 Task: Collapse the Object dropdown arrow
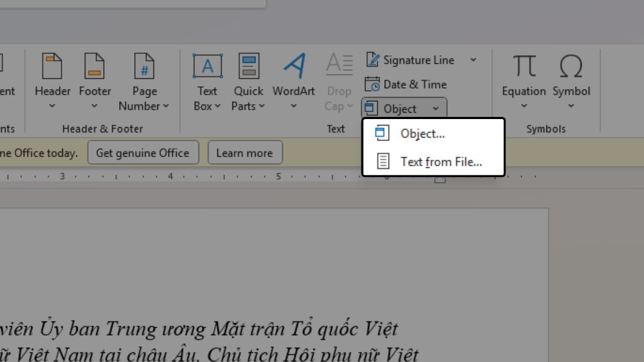click(436, 109)
